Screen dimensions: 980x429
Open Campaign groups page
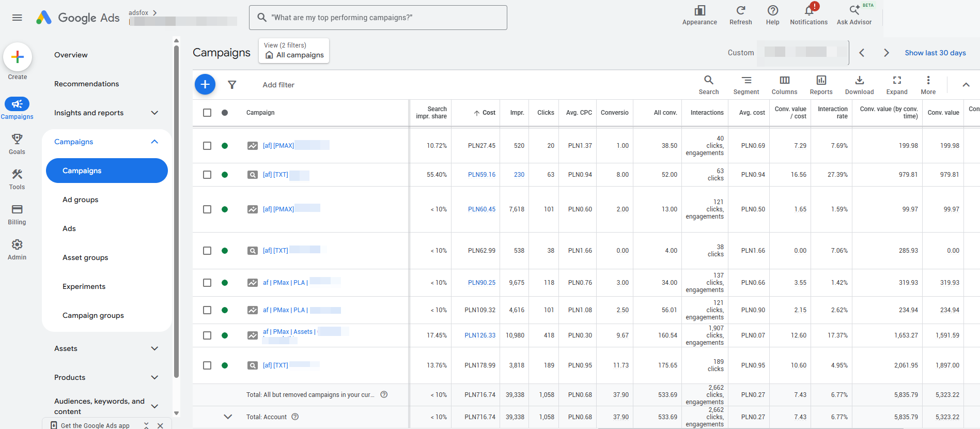click(x=93, y=315)
